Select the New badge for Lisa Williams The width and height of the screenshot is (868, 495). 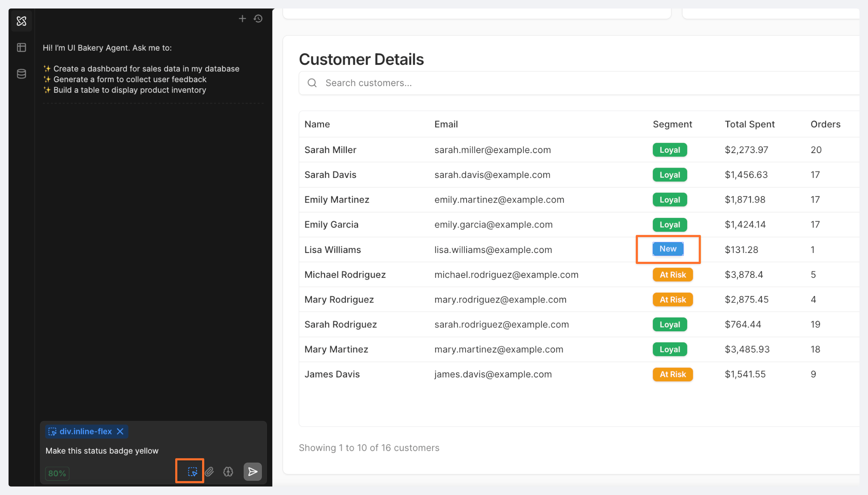coord(668,249)
